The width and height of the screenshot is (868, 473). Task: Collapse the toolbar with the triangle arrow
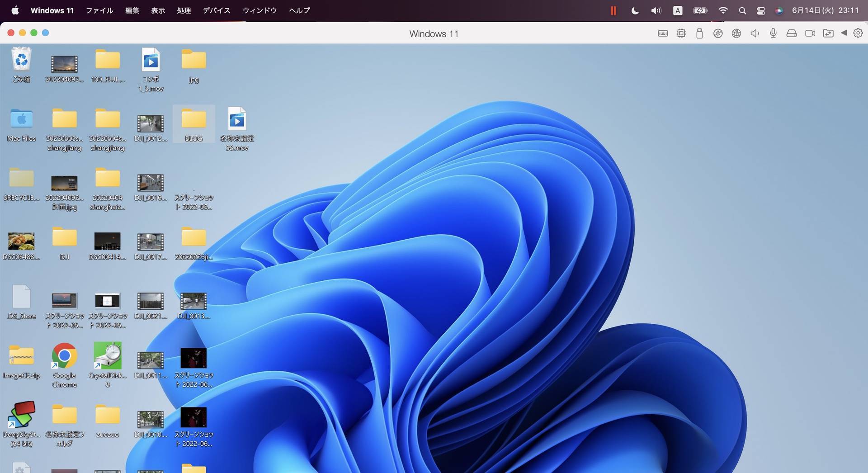point(844,33)
